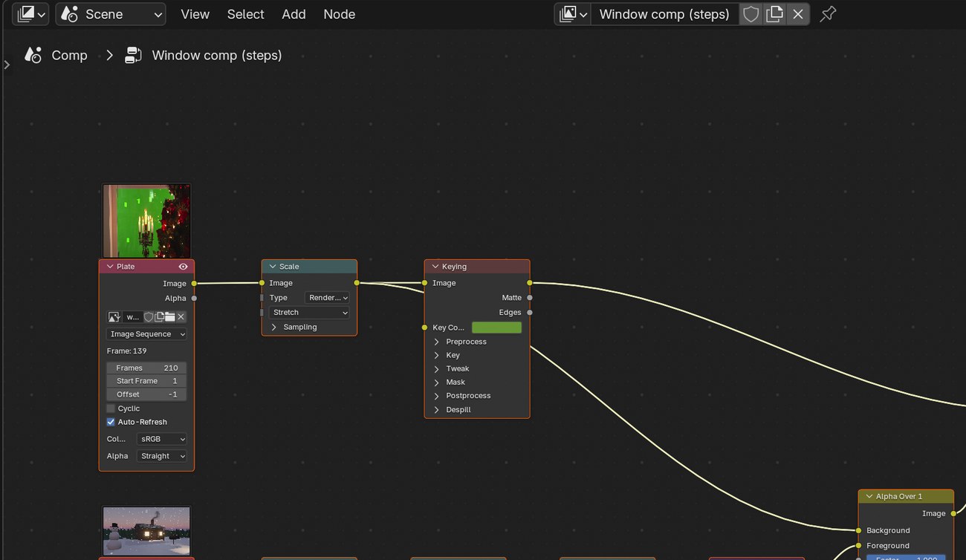
Task: Expand the sidebar arrow at left edge
Action: 7,65
